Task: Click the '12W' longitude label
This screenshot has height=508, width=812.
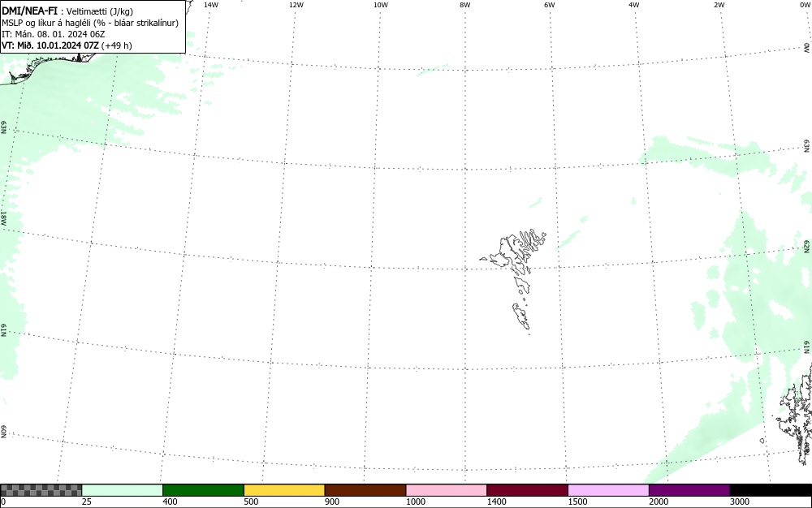Action: 296,5
